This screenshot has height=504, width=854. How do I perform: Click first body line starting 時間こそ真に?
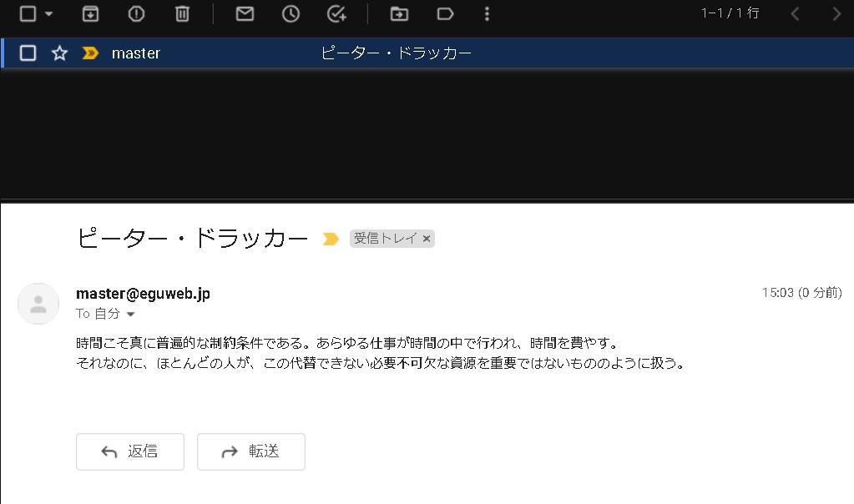347,343
